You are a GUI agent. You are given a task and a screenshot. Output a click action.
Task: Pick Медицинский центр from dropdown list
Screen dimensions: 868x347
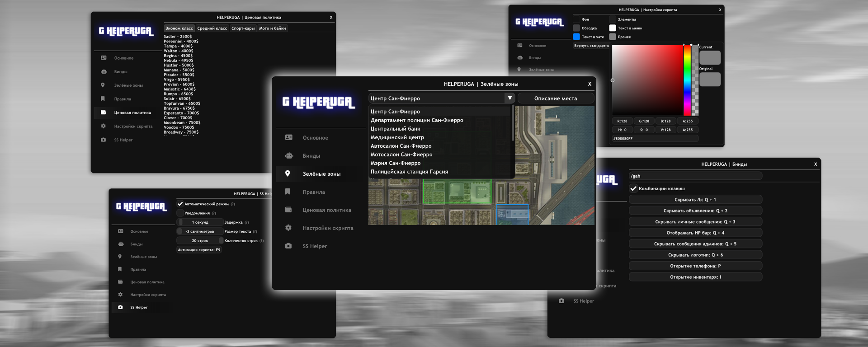tap(397, 137)
